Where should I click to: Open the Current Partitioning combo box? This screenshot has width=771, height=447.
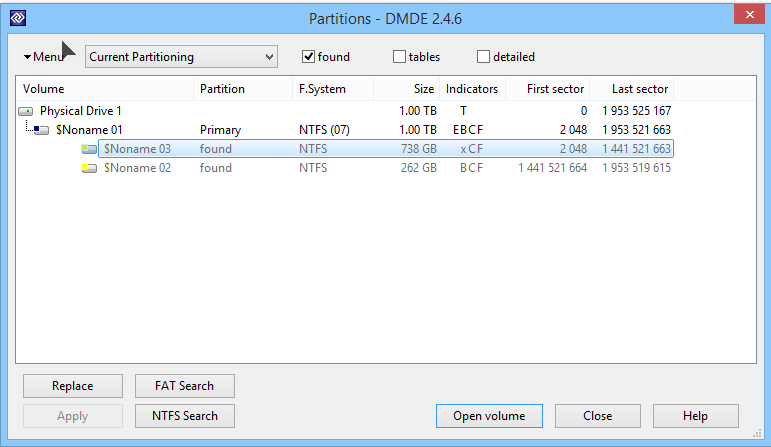coord(181,57)
